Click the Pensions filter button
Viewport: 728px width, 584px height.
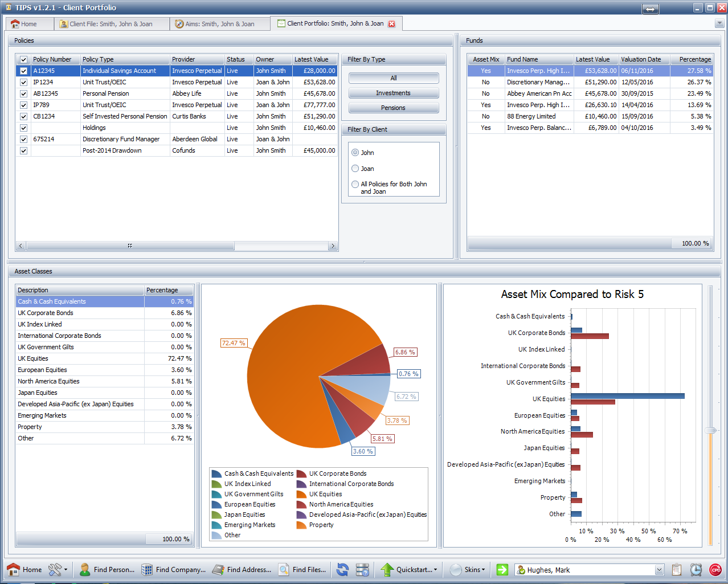click(393, 108)
